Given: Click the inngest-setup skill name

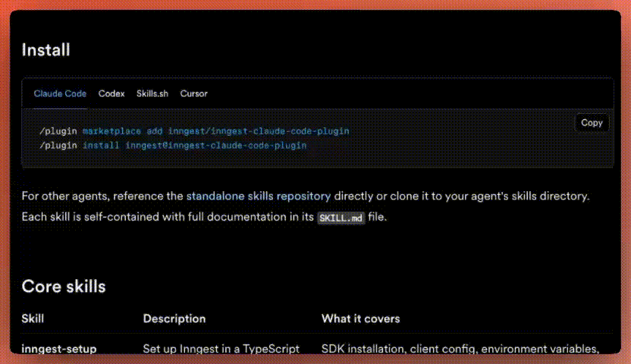Looking at the screenshot, I should pyautogui.click(x=58, y=348).
